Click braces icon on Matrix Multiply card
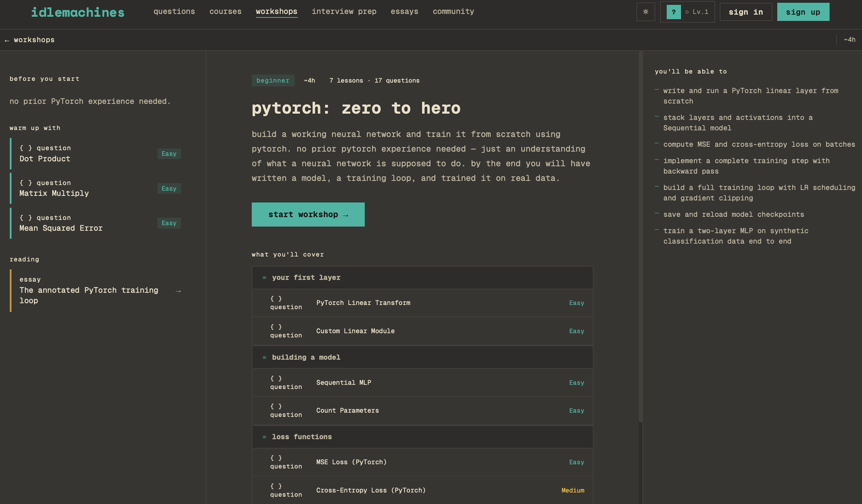 tap(26, 183)
